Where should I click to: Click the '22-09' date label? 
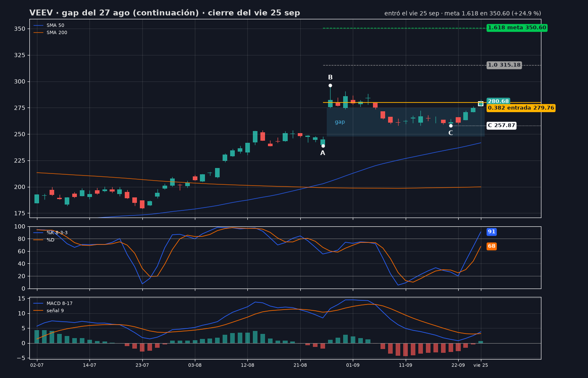click(458, 365)
